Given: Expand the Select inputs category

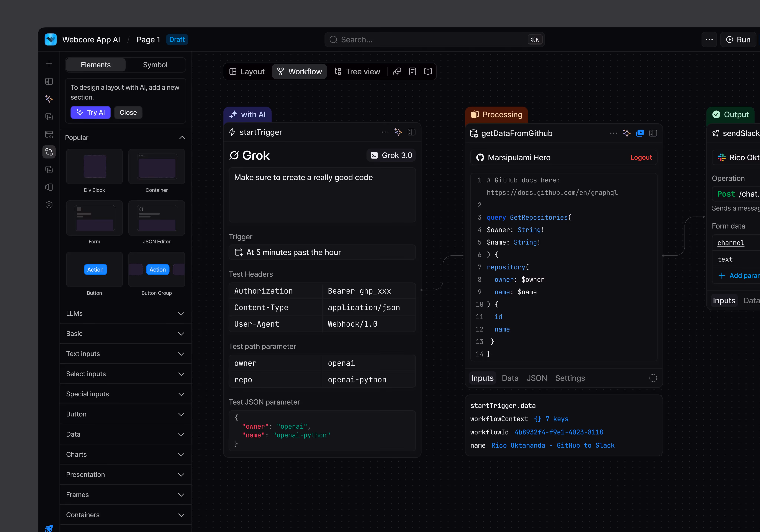Looking at the screenshot, I should point(125,374).
